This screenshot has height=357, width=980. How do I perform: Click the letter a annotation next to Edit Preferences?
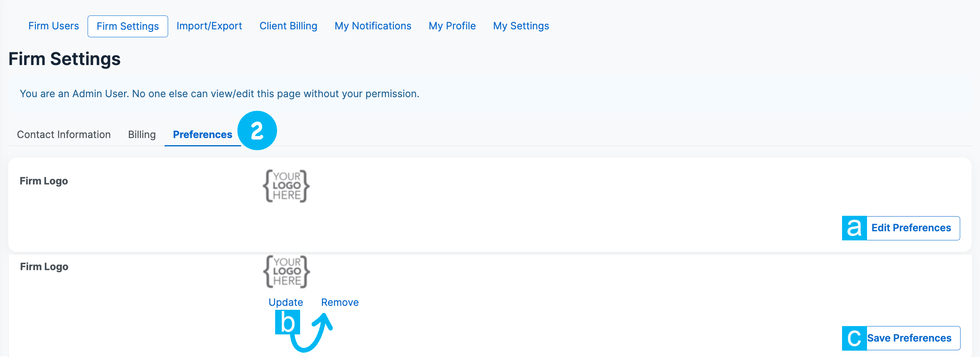pyautogui.click(x=854, y=228)
